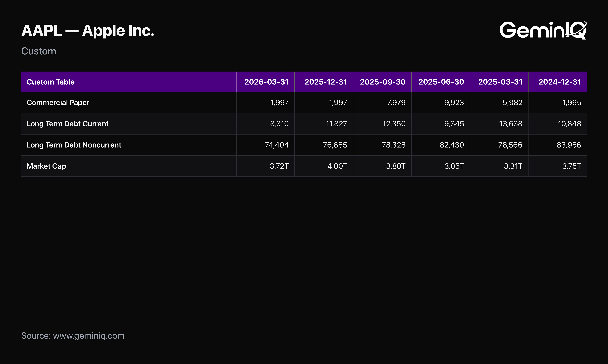608x364 pixels.
Task: Click Commercial Paper value 1,995
Action: [x=572, y=103]
